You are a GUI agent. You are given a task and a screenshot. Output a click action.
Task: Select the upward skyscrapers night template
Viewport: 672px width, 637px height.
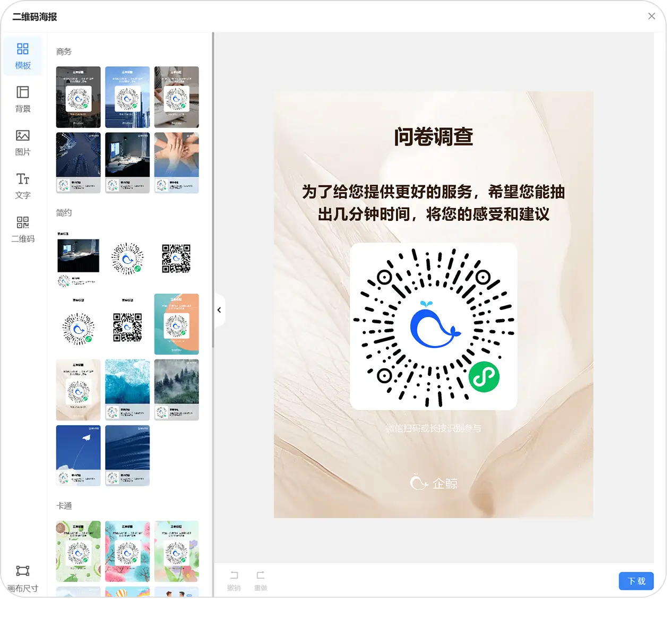pos(78,163)
